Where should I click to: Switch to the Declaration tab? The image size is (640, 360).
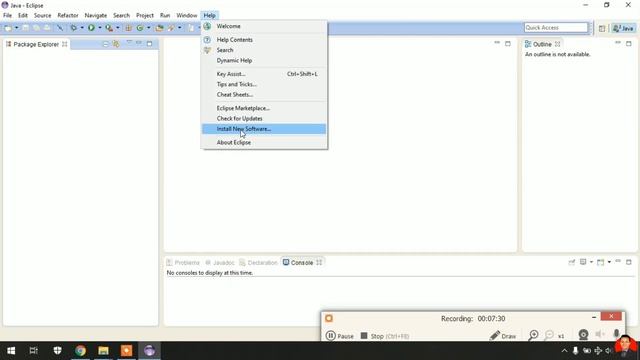(258, 262)
